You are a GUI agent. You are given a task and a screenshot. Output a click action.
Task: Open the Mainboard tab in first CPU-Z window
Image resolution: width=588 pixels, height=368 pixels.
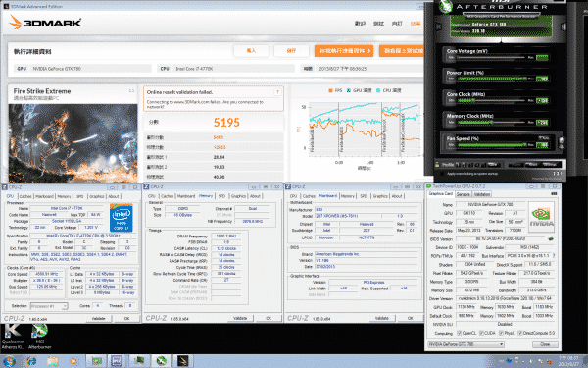pos(44,196)
